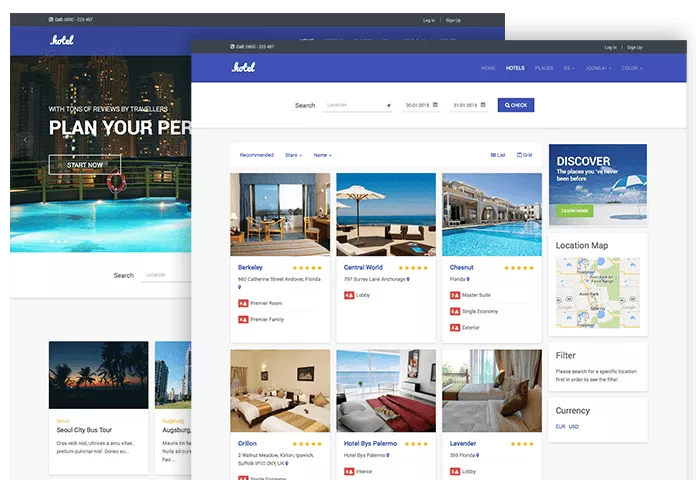Open Crillon hotel title
Screen dimensions: 696x480
click(247, 443)
